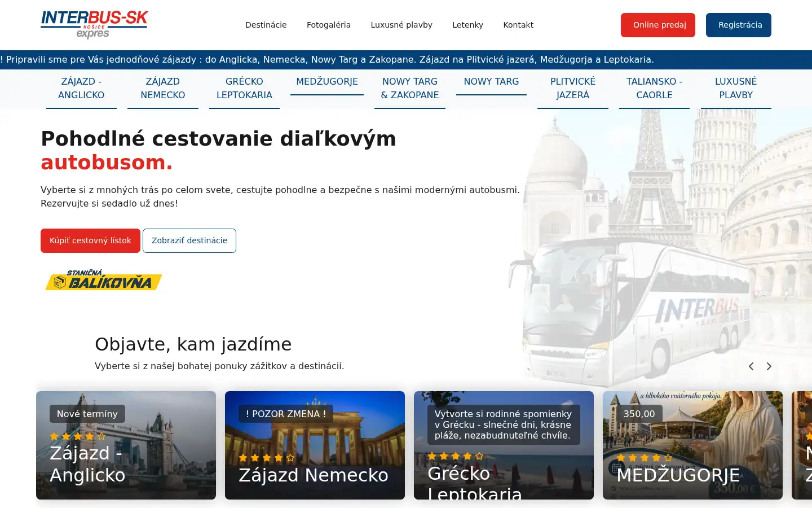
Task: Select the GRÉCKO LEPTOKARIA tab
Action: [244, 89]
